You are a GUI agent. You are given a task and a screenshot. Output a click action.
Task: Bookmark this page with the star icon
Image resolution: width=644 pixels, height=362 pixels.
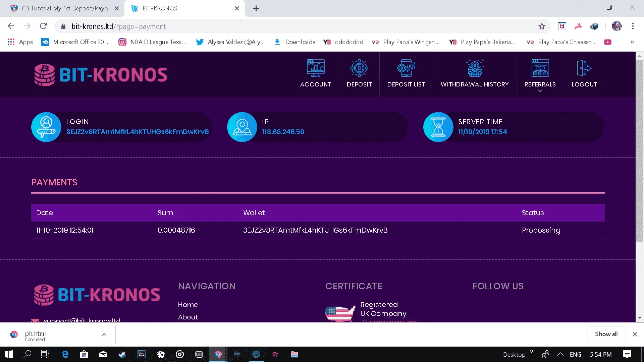(x=542, y=26)
